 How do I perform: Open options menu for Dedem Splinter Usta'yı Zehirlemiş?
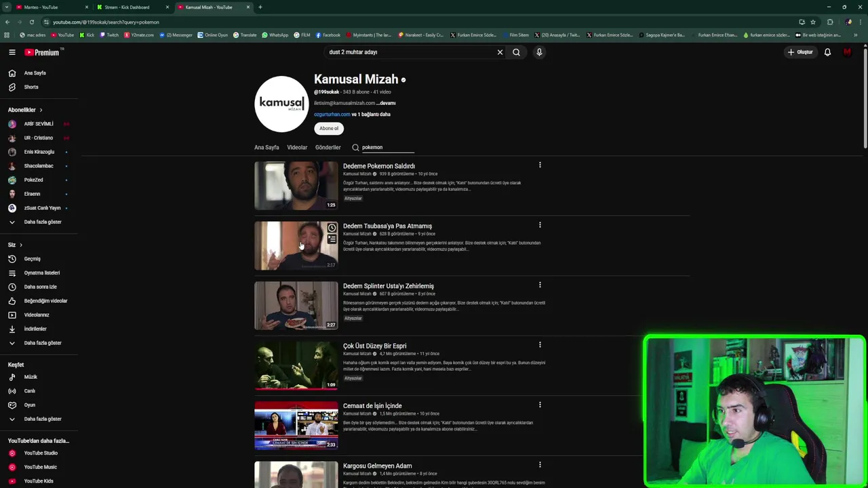click(x=540, y=285)
